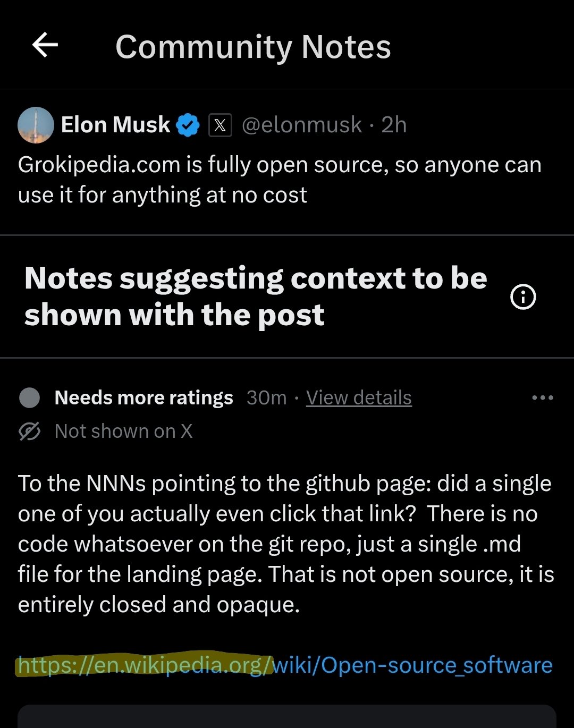Tap the back arrow

click(x=45, y=45)
